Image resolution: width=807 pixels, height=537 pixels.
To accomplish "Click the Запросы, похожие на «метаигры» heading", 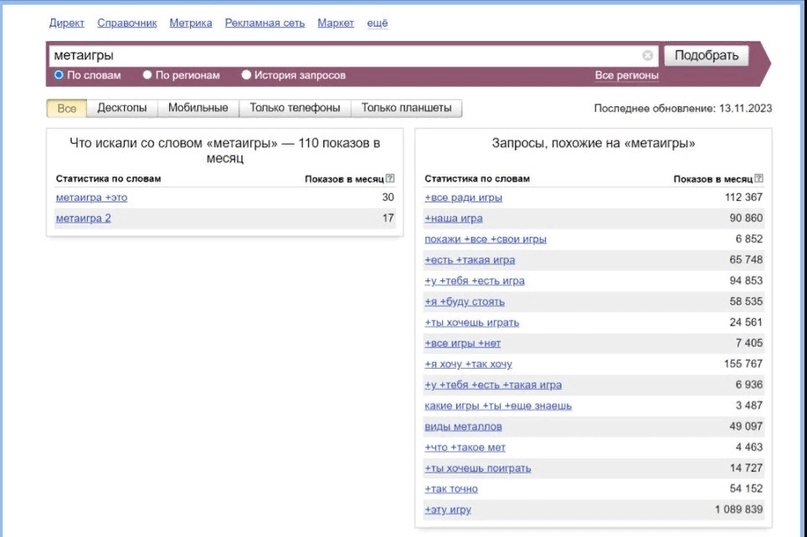I will pos(593,143).
